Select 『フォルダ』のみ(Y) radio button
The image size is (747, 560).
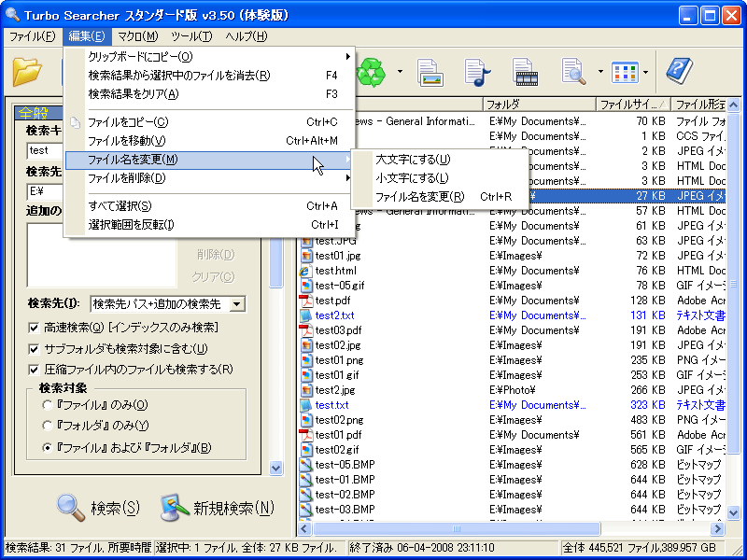coord(47,426)
